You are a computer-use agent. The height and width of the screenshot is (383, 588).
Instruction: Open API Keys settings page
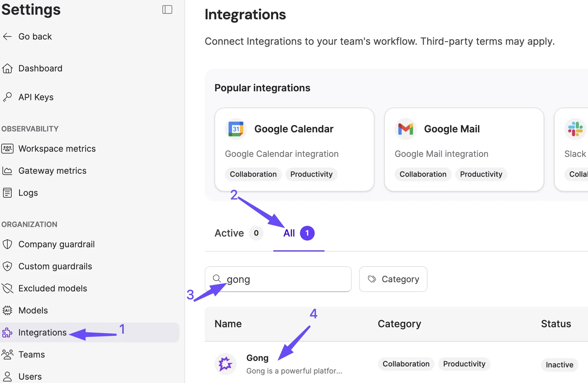pos(36,97)
